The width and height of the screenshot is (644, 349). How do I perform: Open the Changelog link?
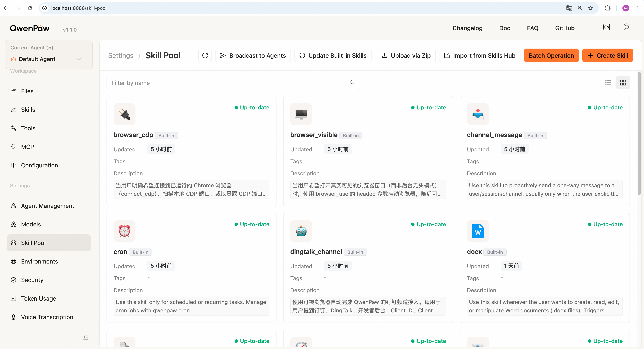467,28
